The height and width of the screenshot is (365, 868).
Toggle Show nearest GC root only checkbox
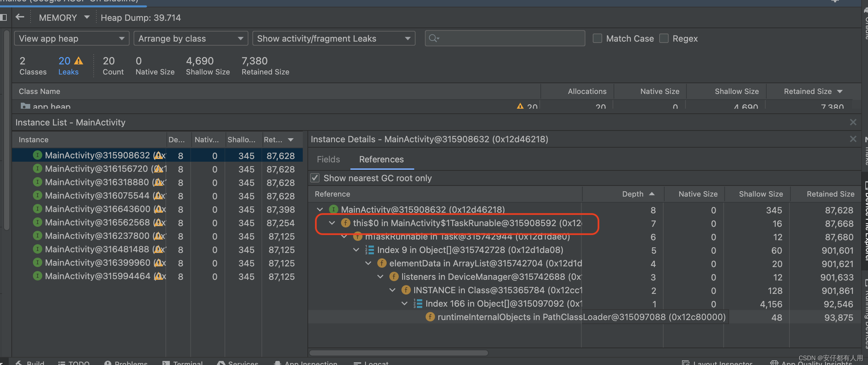tap(315, 178)
